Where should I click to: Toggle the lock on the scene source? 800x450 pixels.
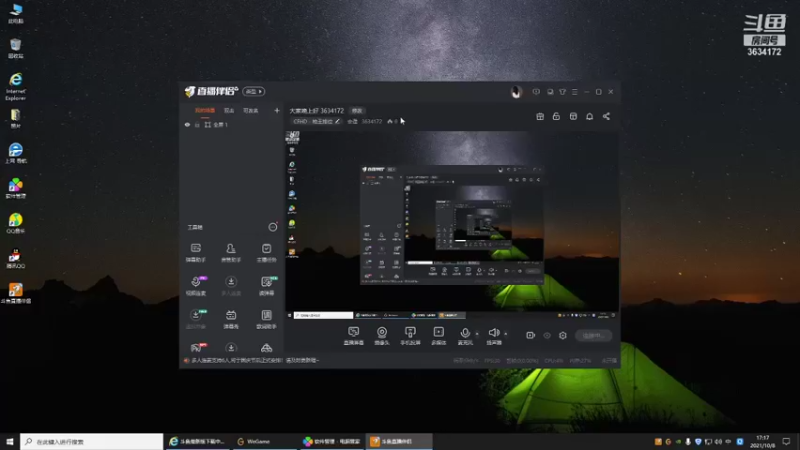197,124
